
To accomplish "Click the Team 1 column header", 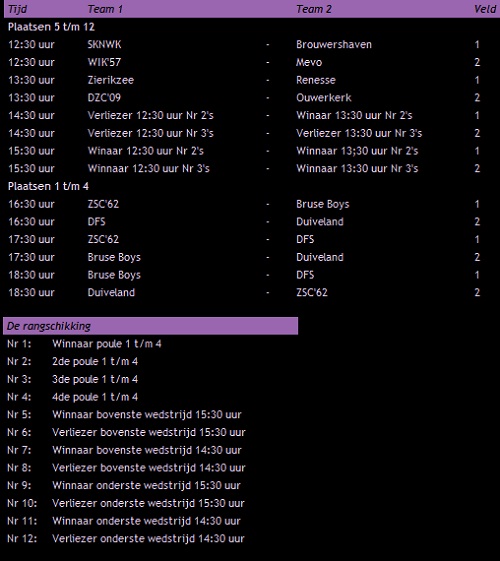I will click(x=105, y=9).
